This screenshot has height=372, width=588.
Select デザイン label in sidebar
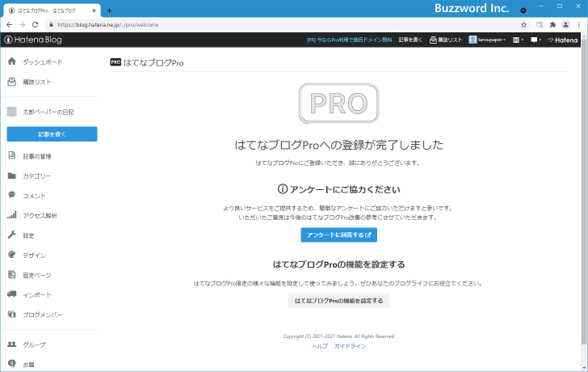point(34,256)
